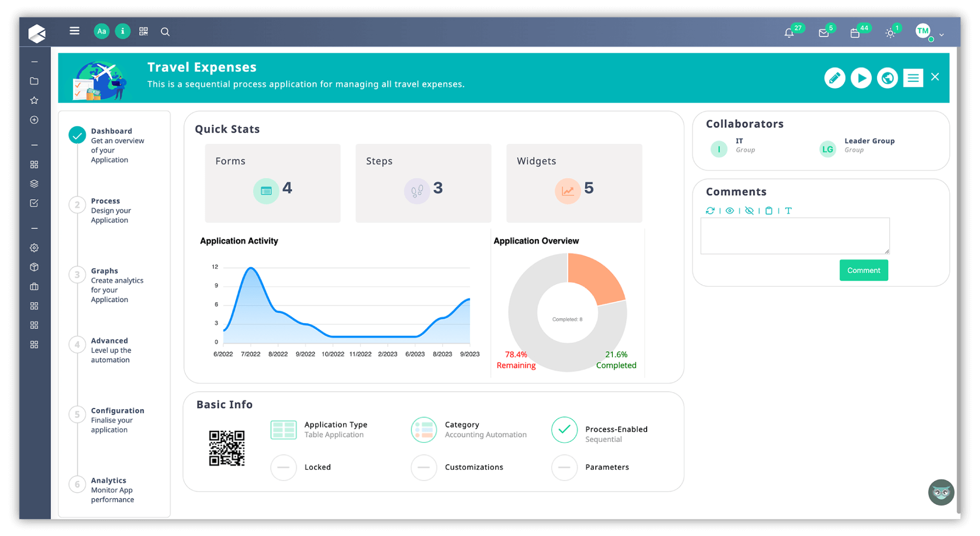Refresh comments with refresh icon
This screenshot has height=536, width=980.
[710, 211]
